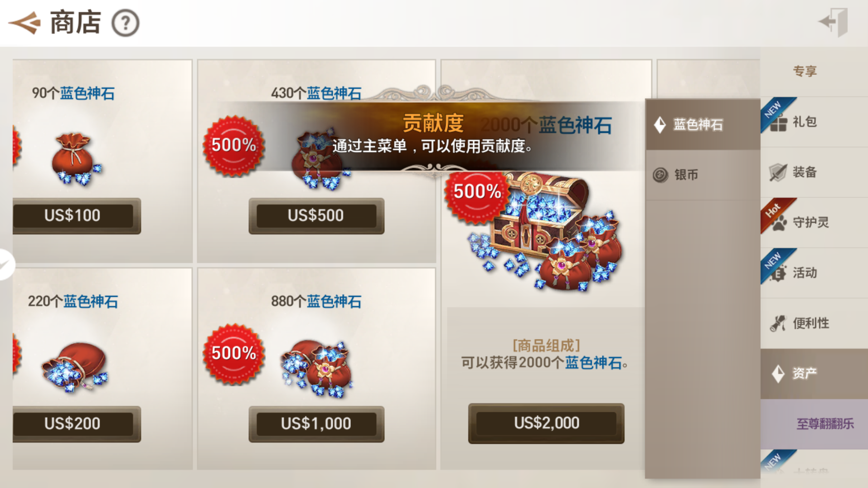Switch to the 银币 silver coin sub-tab
Screen dimensions: 868x488
(703, 175)
